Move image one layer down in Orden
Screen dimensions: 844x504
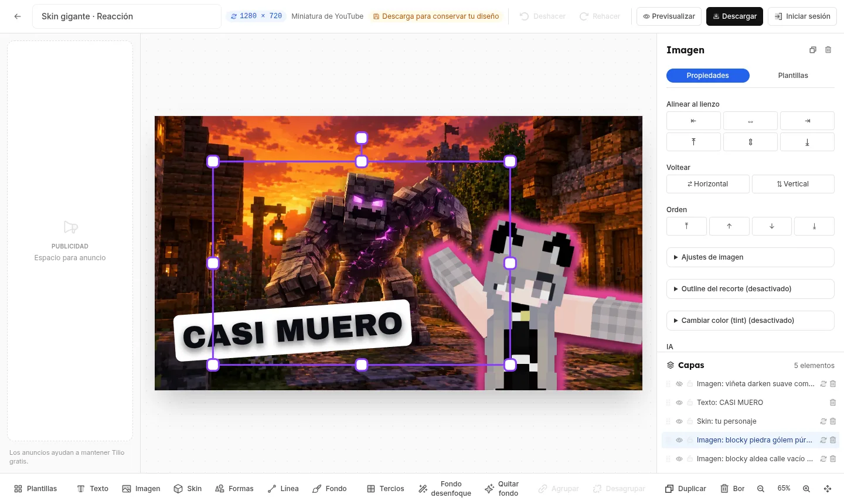point(772,226)
